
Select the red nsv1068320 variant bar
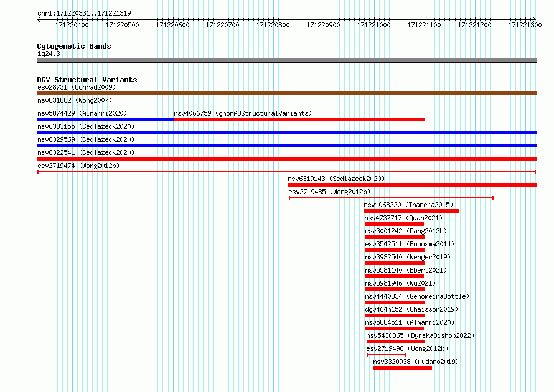coord(412,211)
